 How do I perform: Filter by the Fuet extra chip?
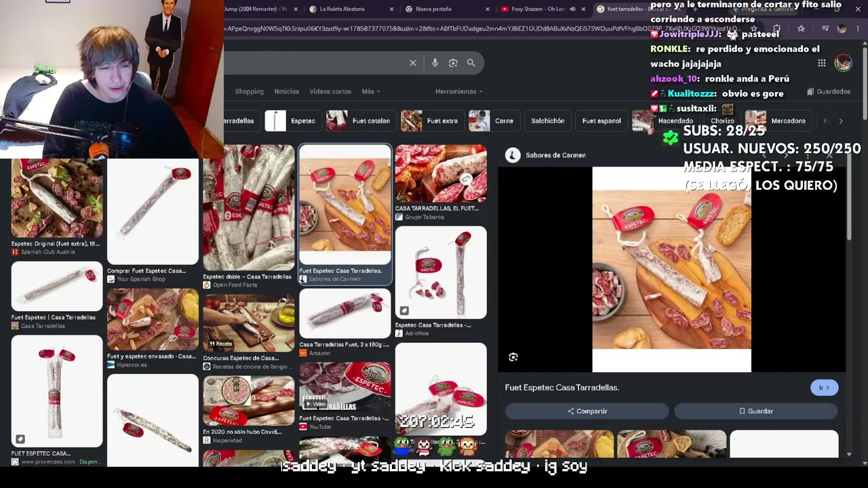click(431, 121)
